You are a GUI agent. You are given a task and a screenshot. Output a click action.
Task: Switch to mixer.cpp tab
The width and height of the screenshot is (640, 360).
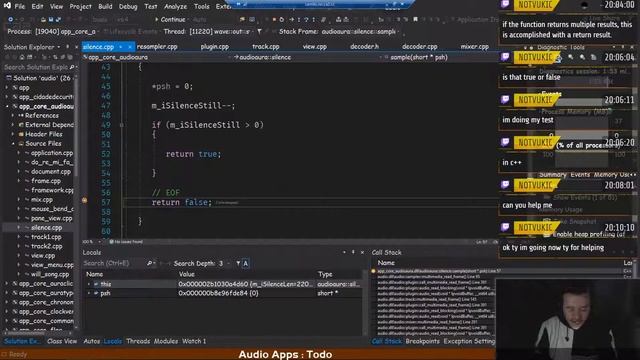coord(475,47)
